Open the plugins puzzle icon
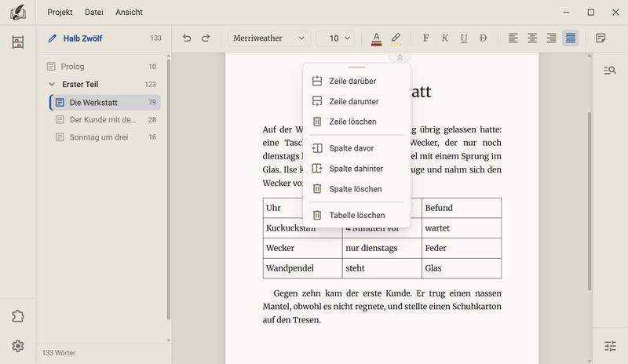This screenshot has width=628, height=364. click(17, 316)
